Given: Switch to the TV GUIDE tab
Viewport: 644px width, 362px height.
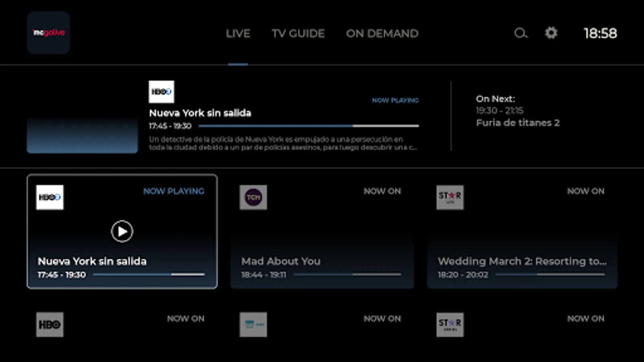Looking at the screenshot, I should (x=298, y=33).
